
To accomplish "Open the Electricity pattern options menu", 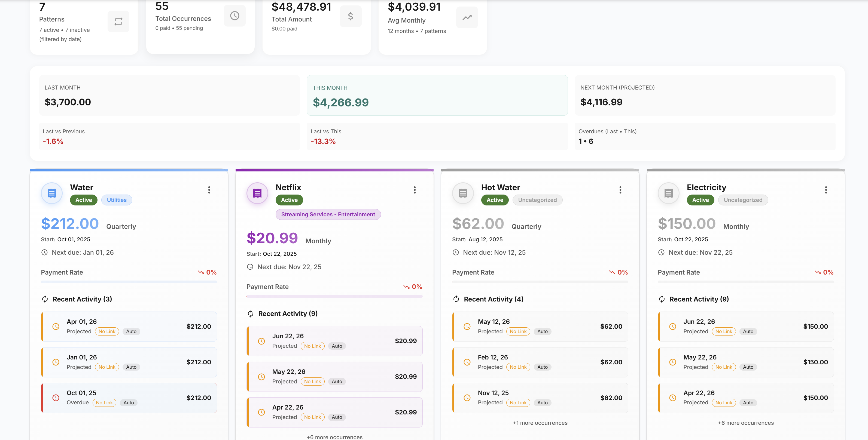I will point(826,190).
